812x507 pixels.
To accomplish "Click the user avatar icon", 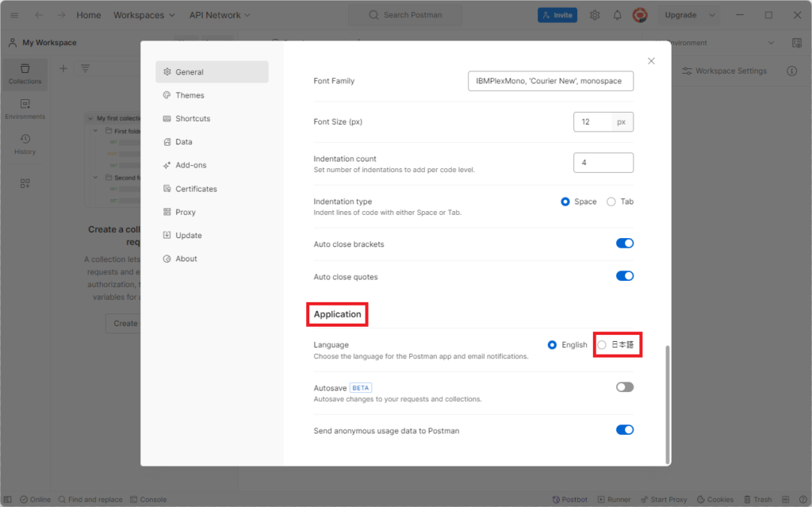I will point(640,15).
